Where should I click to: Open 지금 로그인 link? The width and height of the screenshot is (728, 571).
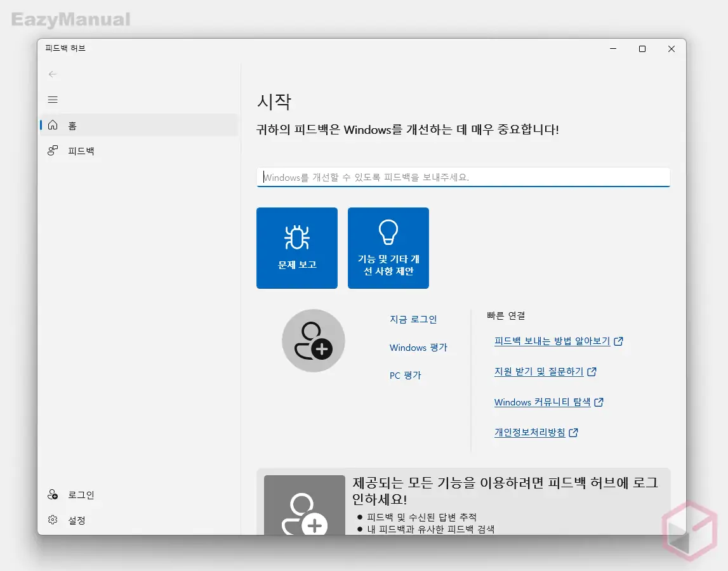pos(413,319)
